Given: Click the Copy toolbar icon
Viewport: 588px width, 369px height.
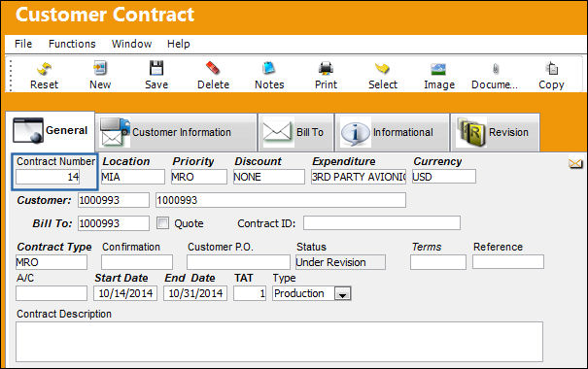Looking at the screenshot, I should (x=552, y=68).
